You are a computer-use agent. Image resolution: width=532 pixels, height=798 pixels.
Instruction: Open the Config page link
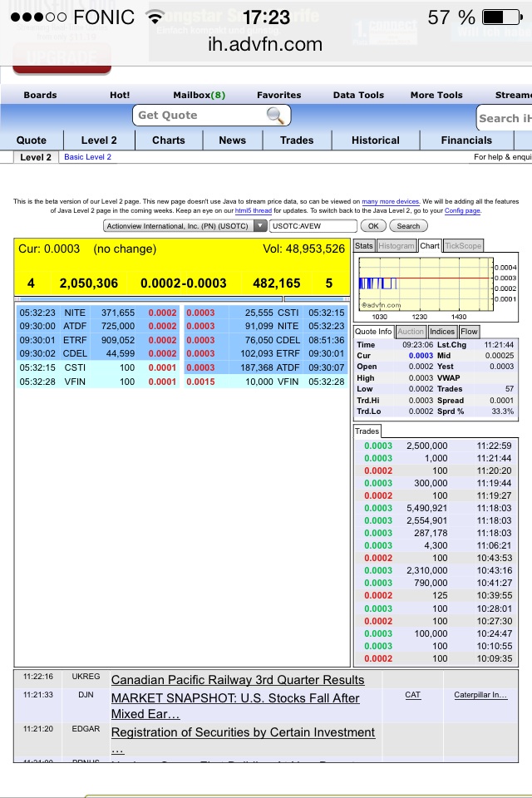(462, 210)
